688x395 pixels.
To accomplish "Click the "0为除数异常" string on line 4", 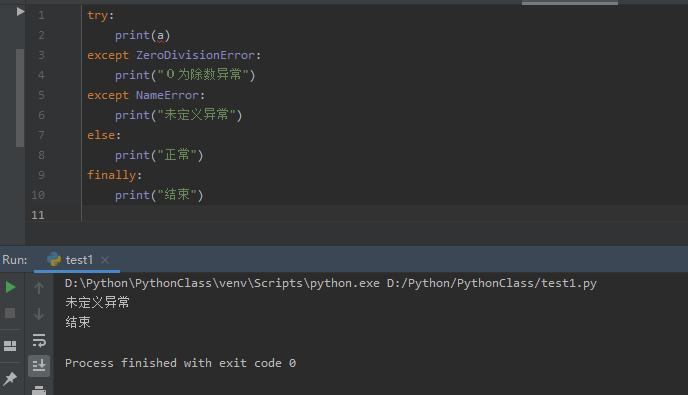I will click(x=203, y=75).
